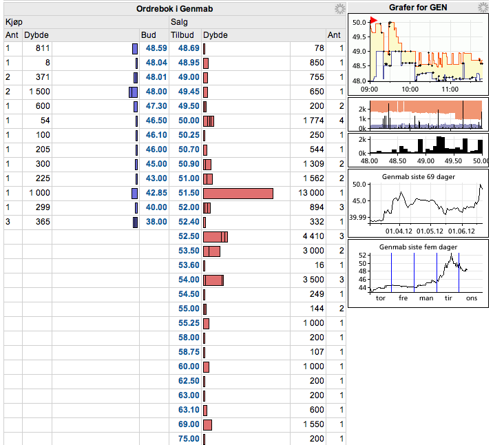Click the blue depth bar beside bid 48.00

(x=133, y=92)
